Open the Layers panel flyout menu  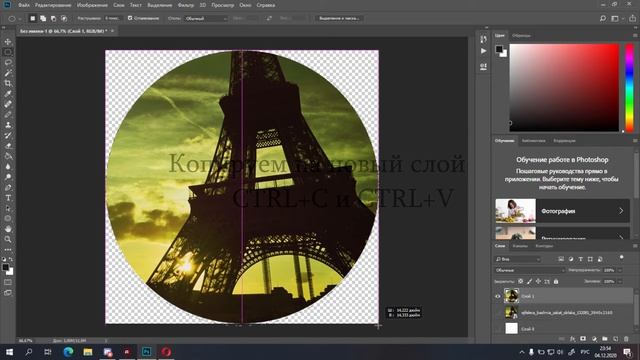click(635, 246)
